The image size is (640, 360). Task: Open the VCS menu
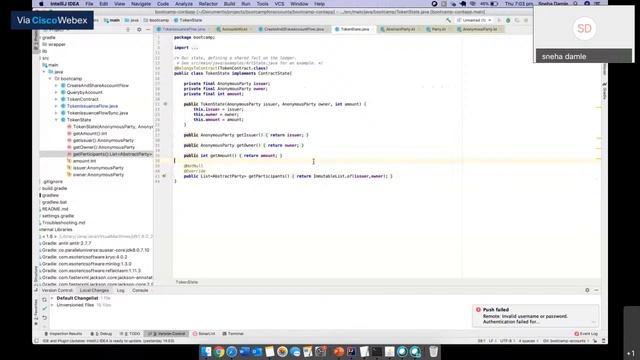[279, 4]
